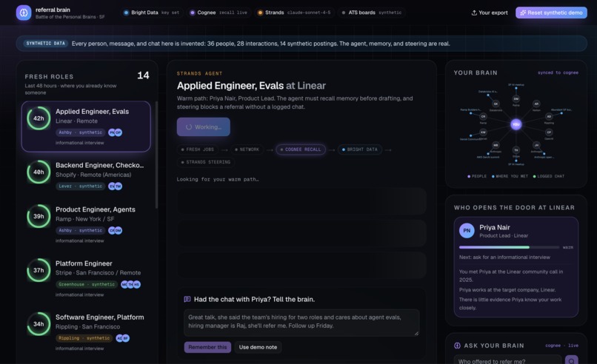This screenshot has width=597, height=364.
Task: Click the contact avatars on Backend Engineer card
Action: [116, 186]
